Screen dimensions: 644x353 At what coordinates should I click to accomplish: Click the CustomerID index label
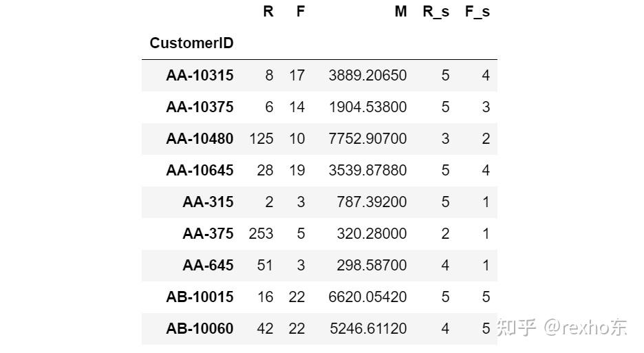coord(191,43)
